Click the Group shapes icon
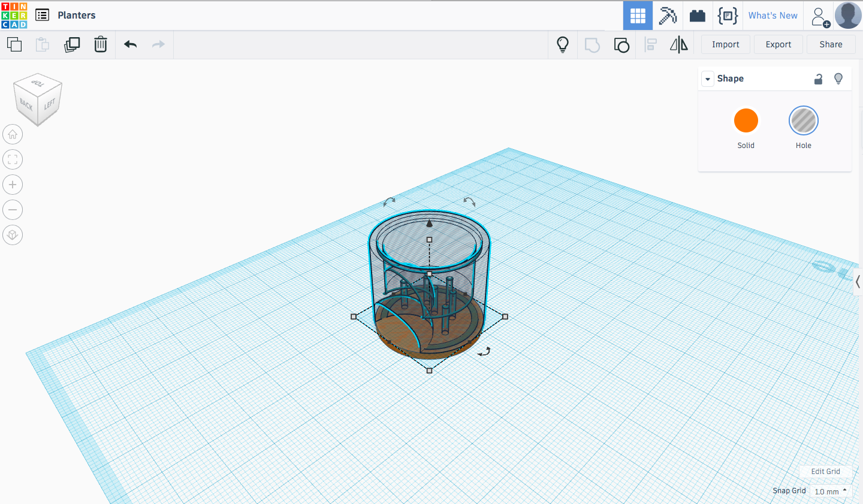The image size is (863, 504). tap(592, 45)
